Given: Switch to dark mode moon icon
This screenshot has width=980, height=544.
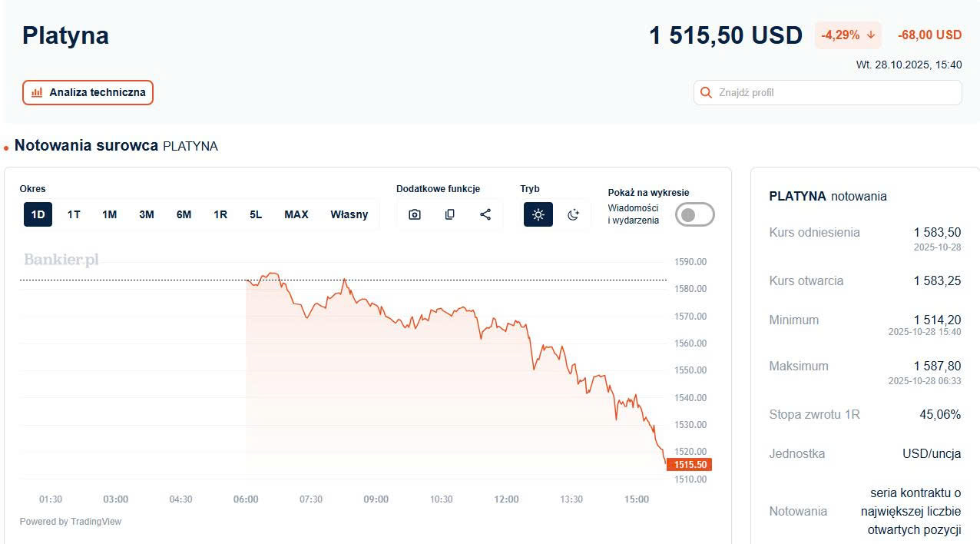Looking at the screenshot, I should point(573,214).
